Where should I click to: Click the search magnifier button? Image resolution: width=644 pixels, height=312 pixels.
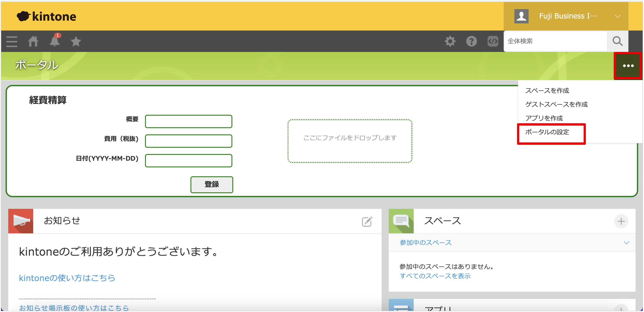tap(617, 41)
